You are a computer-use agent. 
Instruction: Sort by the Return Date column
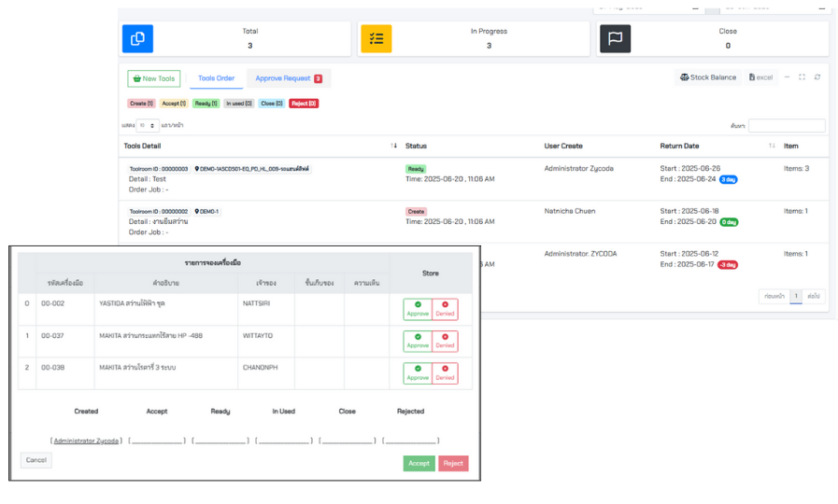tap(772, 147)
